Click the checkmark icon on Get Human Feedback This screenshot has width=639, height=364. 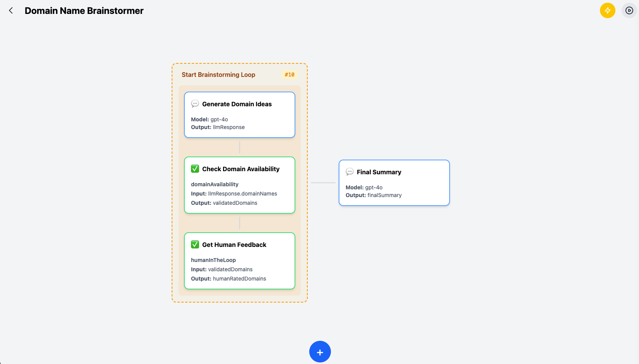[195, 244]
